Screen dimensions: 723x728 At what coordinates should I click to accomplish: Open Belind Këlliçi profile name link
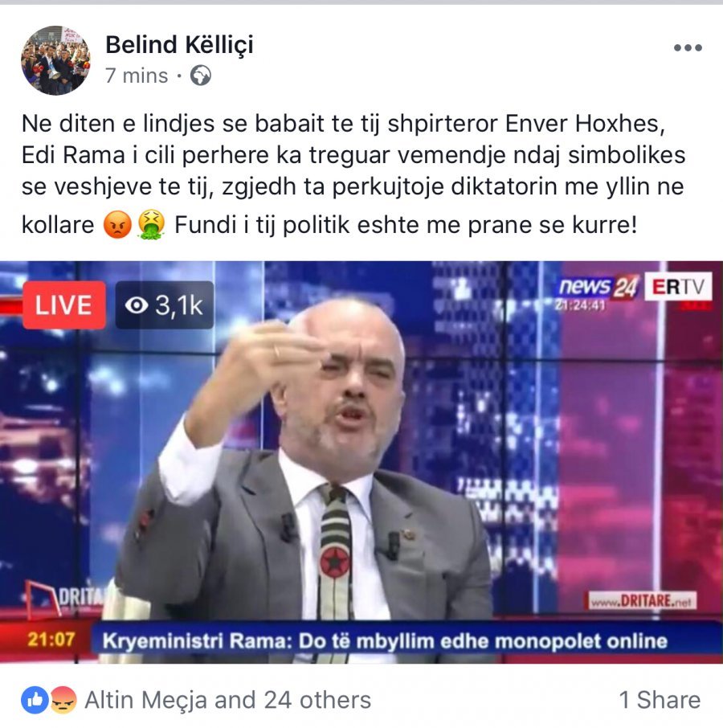[180, 45]
